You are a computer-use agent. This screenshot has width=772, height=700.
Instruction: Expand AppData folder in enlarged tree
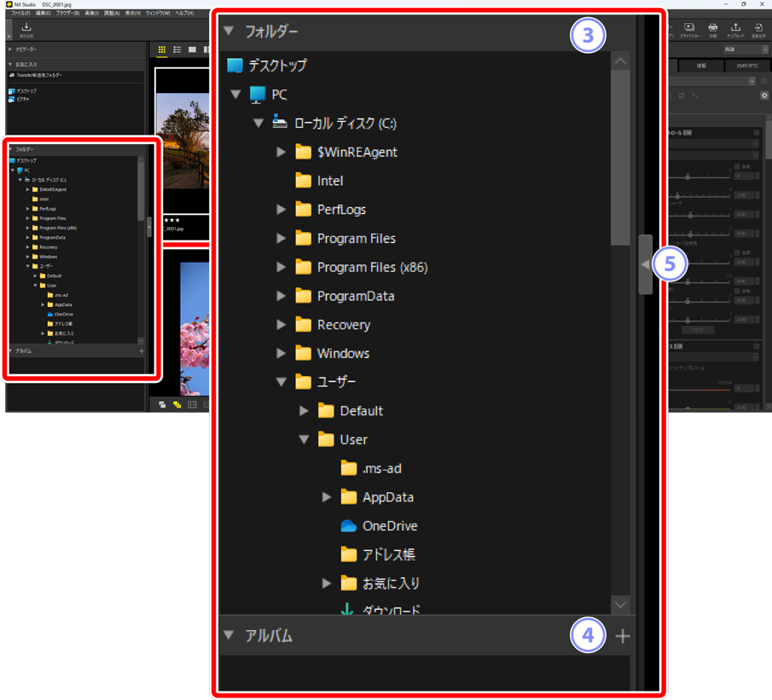coord(327,497)
